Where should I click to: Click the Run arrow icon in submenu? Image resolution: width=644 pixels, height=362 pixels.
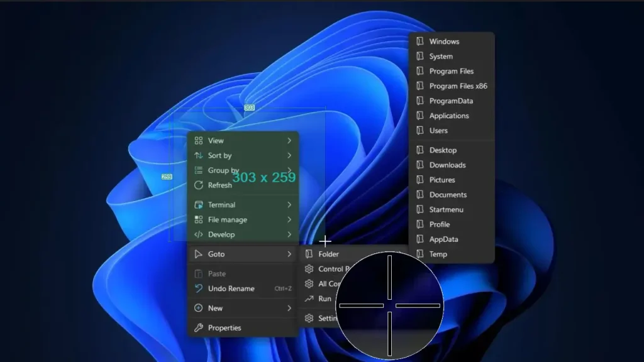coord(309,299)
